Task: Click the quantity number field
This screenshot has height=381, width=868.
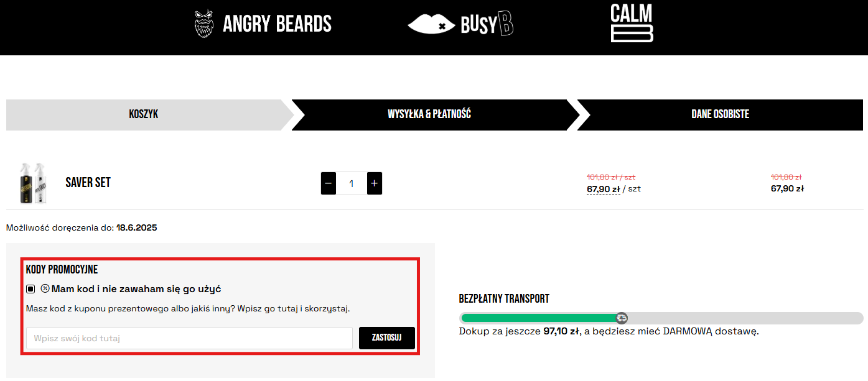Action: tap(352, 183)
